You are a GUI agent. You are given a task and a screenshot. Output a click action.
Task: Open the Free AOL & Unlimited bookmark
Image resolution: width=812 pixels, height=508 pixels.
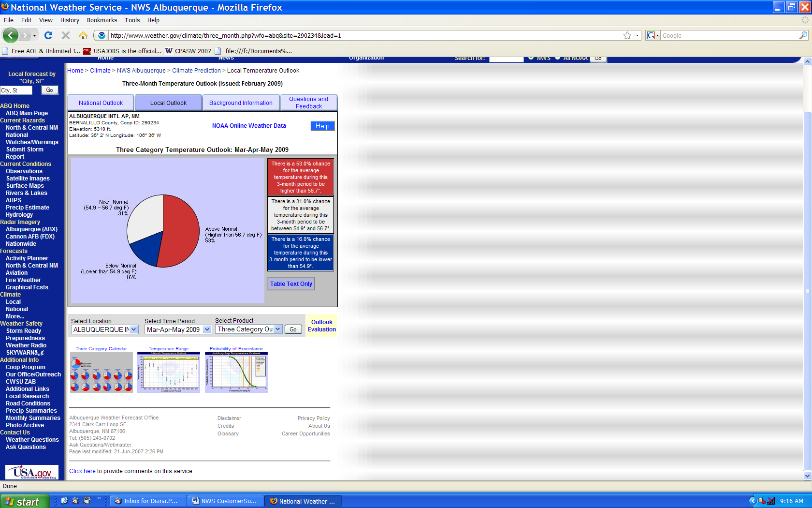(41, 51)
